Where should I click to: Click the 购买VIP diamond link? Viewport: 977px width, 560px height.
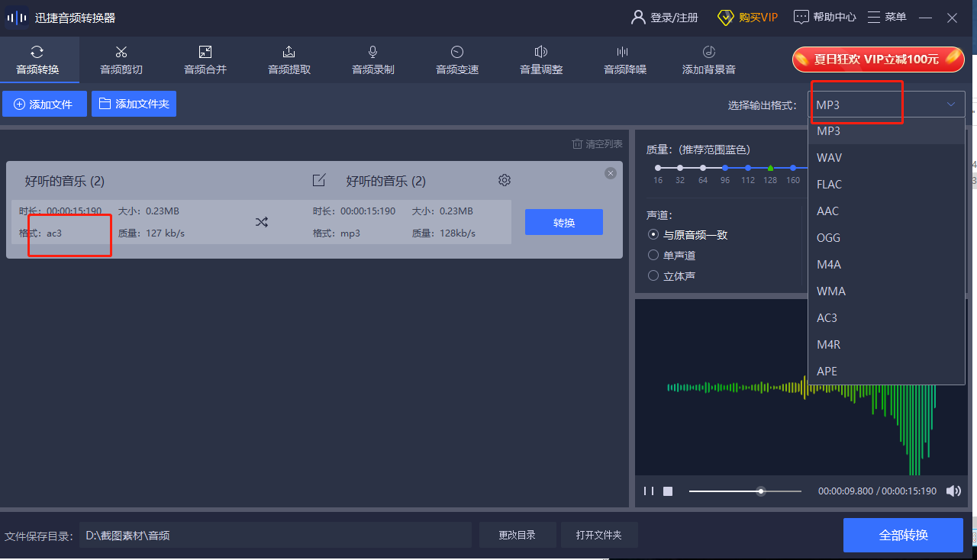[x=747, y=17]
